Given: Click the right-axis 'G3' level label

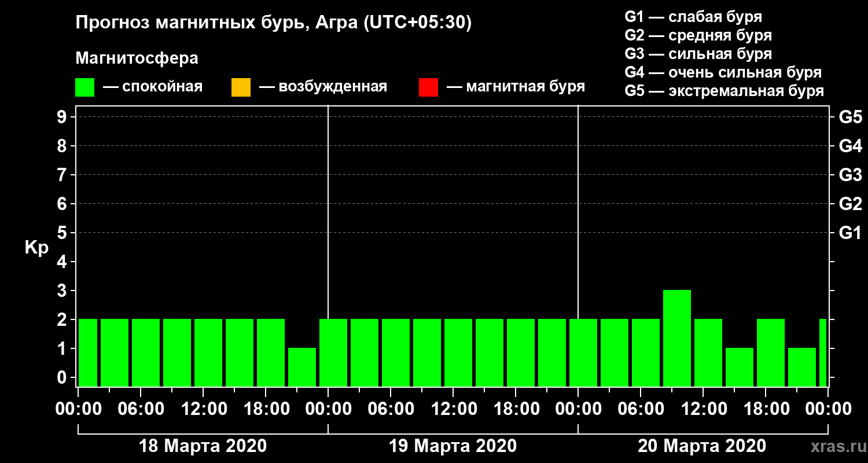Looking at the screenshot, I should (850, 175).
